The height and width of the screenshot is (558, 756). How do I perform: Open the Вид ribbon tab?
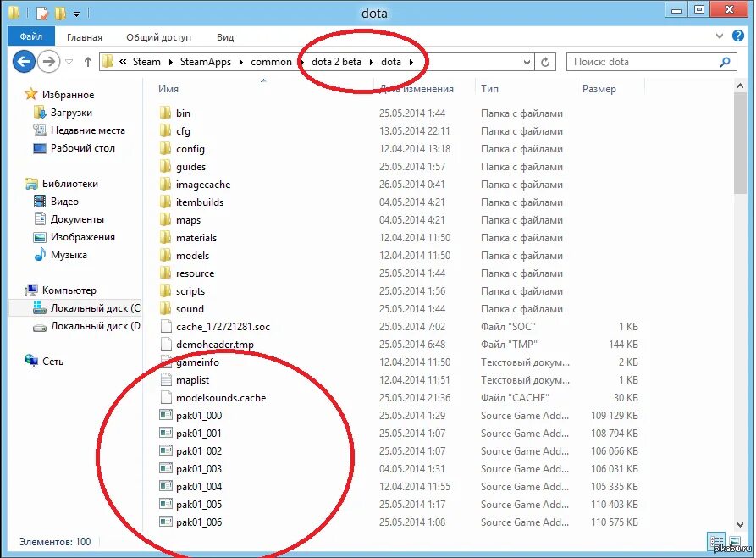(x=225, y=37)
